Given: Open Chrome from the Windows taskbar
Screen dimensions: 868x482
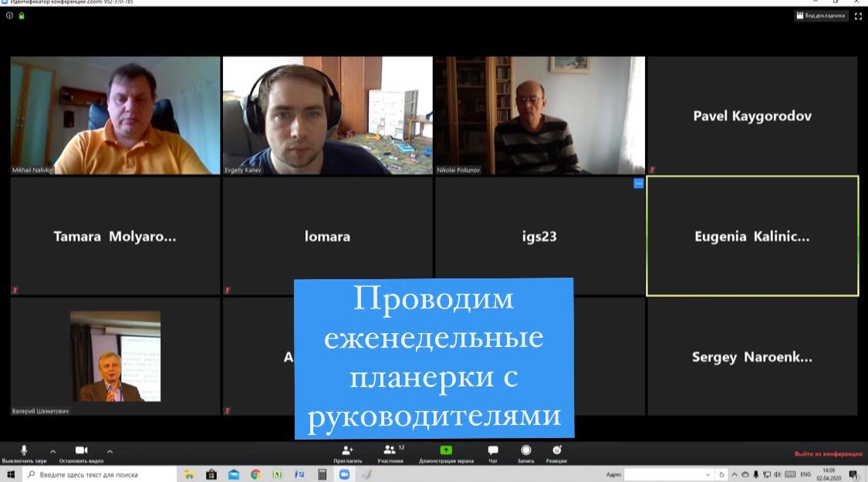Looking at the screenshot, I should coord(255,475).
